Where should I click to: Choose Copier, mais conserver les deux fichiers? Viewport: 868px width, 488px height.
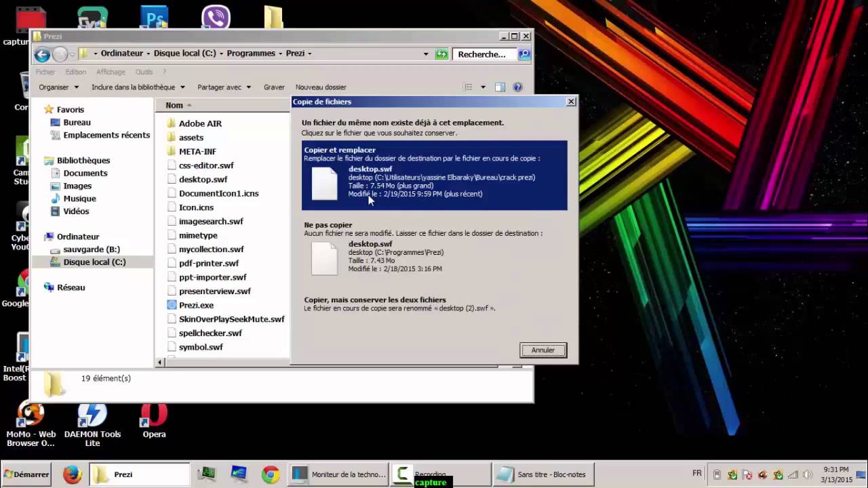tap(434, 304)
